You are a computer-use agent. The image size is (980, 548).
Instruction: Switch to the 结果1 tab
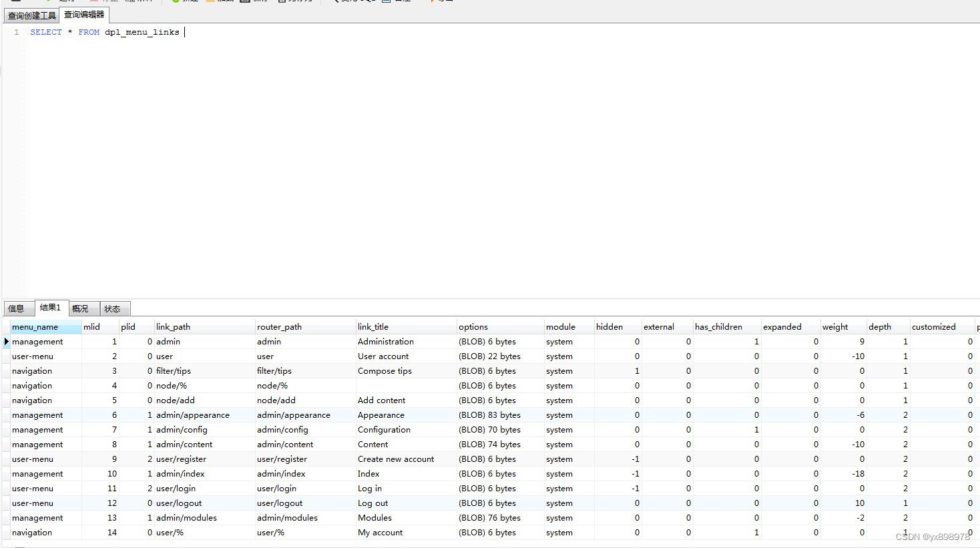click(50, 308)
